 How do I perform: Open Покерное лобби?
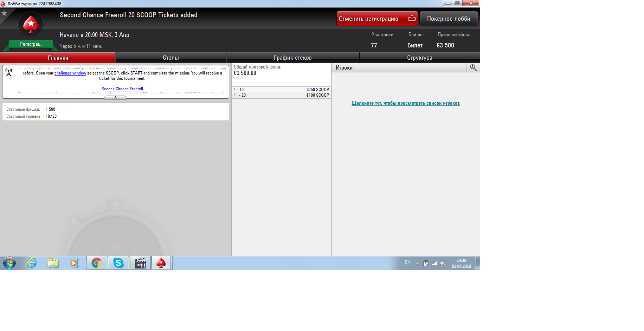point(449,19)
